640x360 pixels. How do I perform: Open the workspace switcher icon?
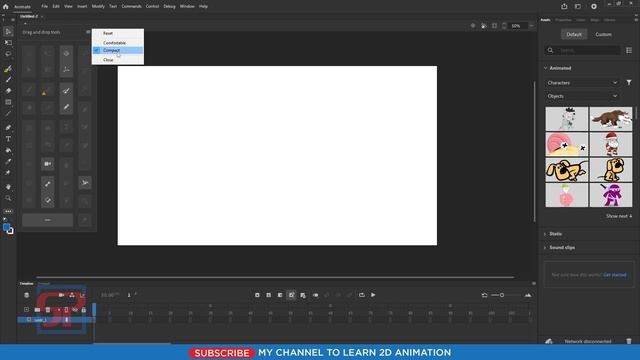[578, 6]
